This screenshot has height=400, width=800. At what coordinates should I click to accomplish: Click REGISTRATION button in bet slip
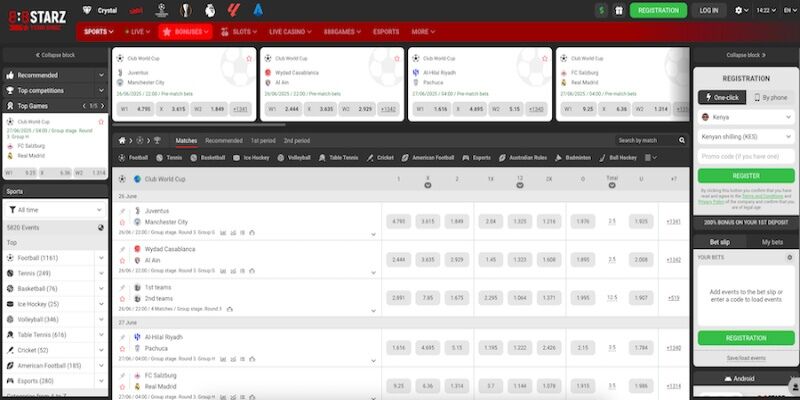746,338
